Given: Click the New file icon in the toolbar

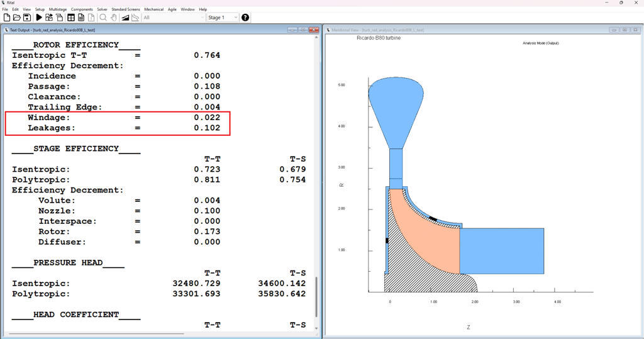Looking at the screenshot, I should click(7, 18).
